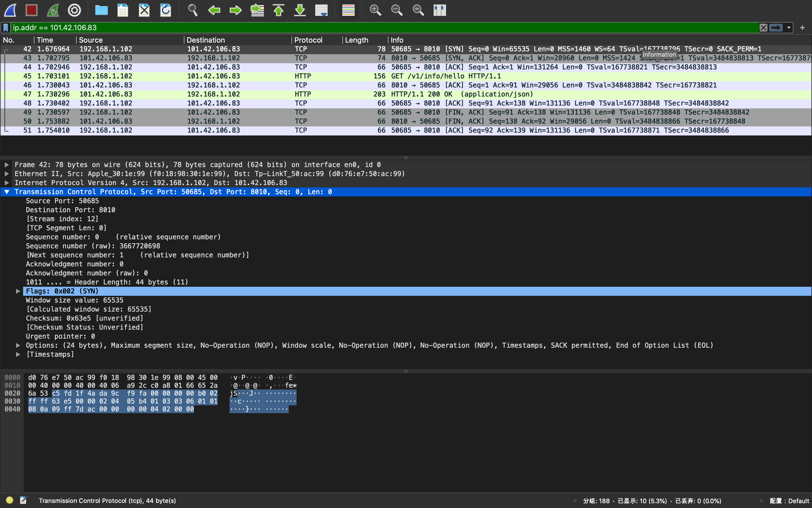This screenshot has height=508, width=812.
Task: Sort by the Source column header
Action: (130, 40)
